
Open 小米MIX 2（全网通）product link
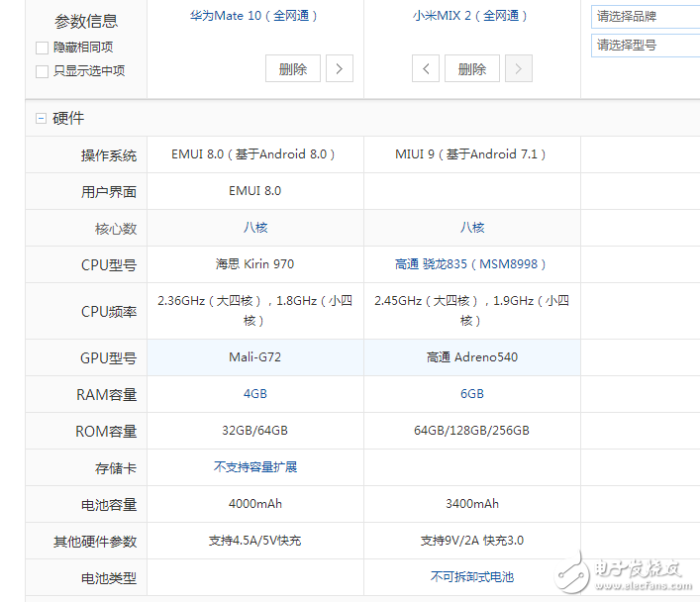point(469,16)
